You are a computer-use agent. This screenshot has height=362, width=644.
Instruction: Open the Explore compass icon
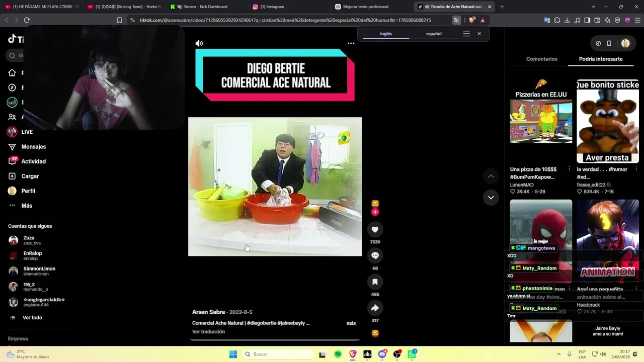(x=12, y=87)
